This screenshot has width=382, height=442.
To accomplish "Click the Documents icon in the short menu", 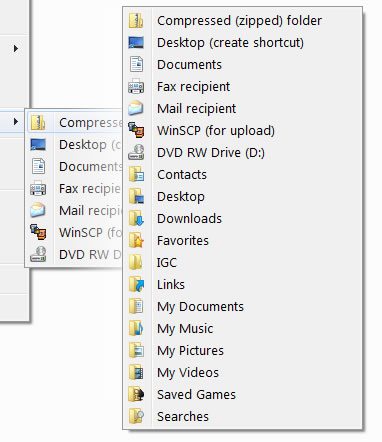I will click(38, 167).
